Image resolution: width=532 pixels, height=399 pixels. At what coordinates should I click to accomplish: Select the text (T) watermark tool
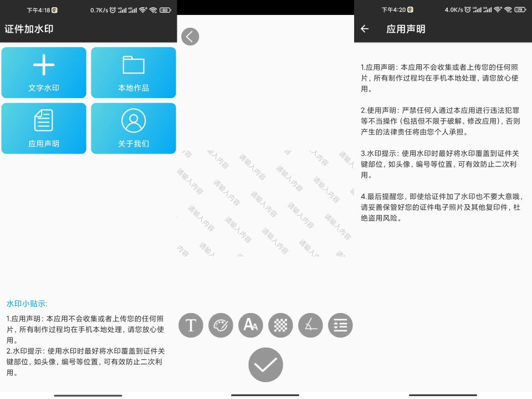tap(191, 325)
